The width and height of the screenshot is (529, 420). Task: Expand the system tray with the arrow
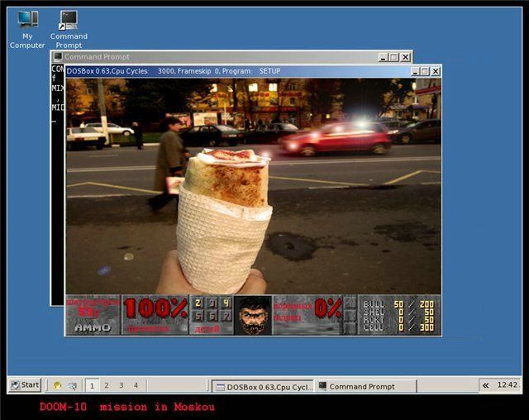click(486, 385)
